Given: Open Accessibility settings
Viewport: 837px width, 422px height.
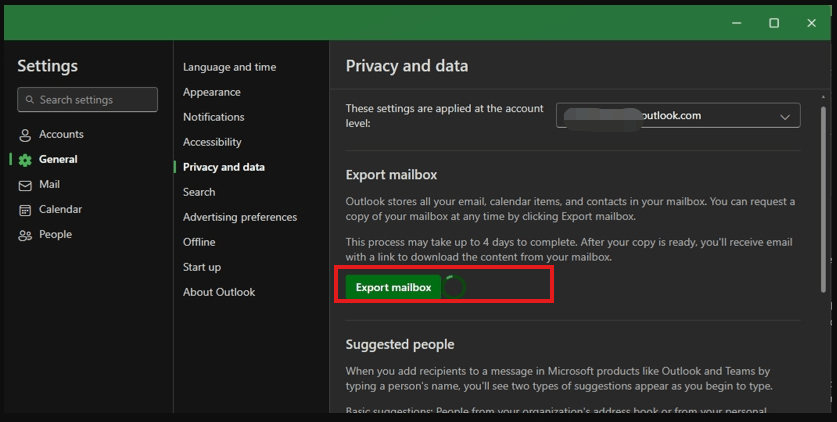Looking at the screenshot, I should point(212,142).
